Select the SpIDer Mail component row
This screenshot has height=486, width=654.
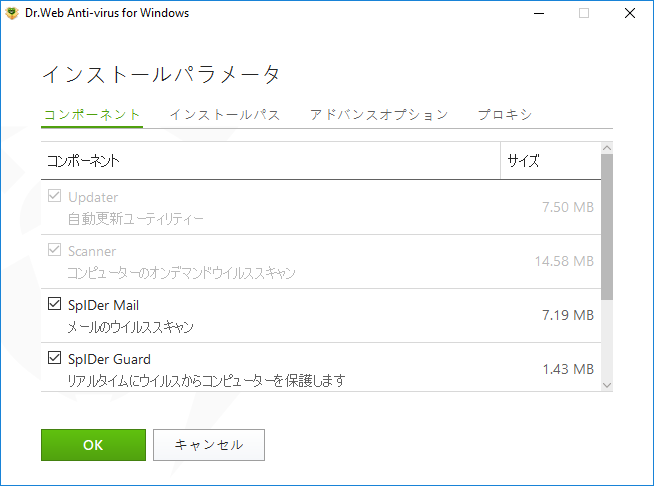coord(321,316)
